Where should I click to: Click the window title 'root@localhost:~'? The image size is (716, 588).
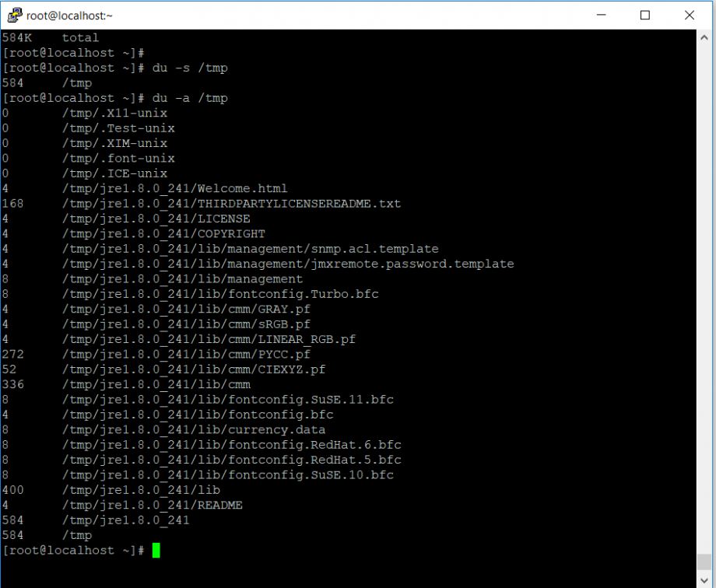click(69, 16)
